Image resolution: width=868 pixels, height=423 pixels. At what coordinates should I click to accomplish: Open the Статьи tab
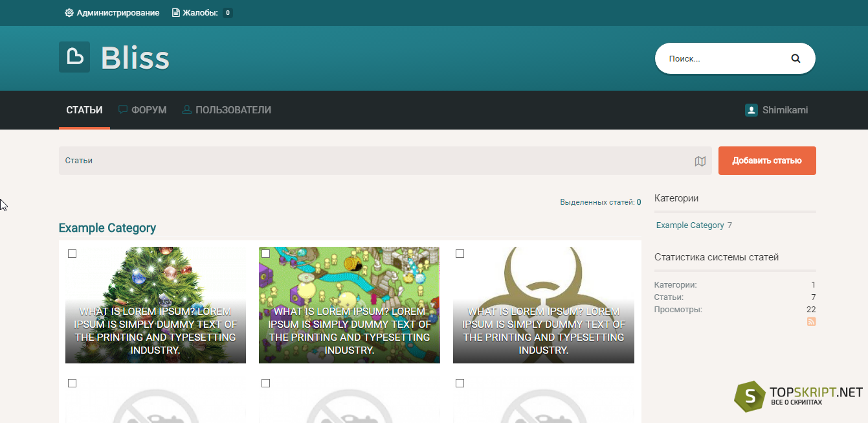click(84, 110)
